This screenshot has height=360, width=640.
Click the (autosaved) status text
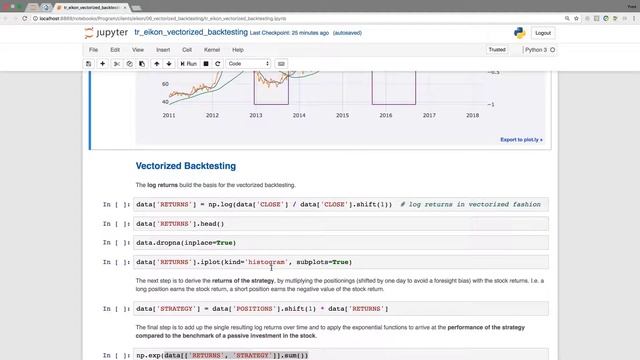[x=347, y=33]
